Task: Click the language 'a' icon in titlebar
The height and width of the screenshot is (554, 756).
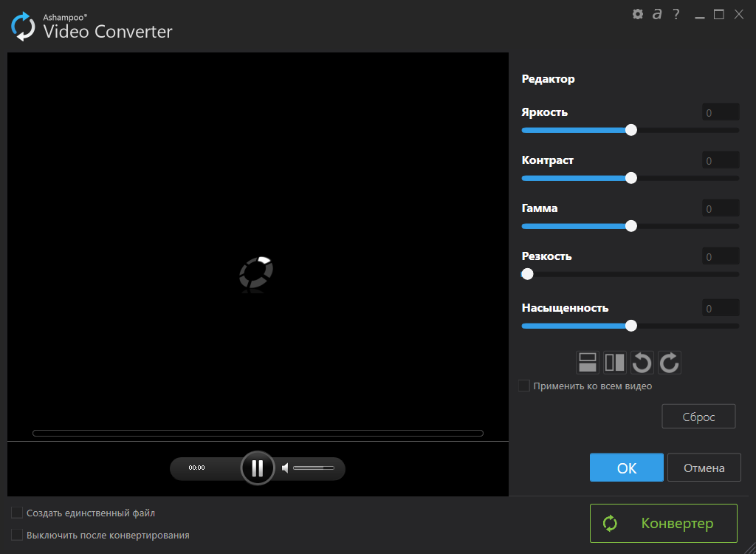Action: pyautogui.click(x=656, y=13)
